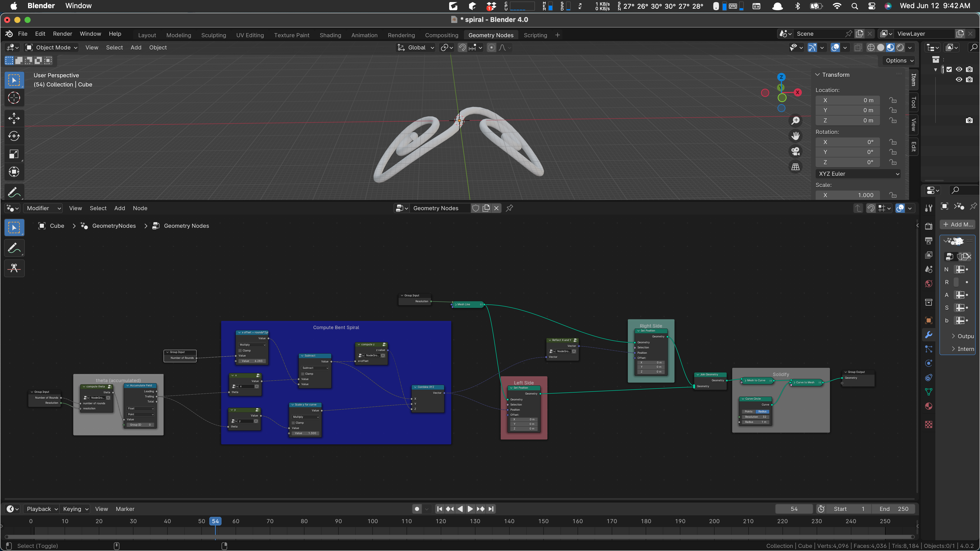Select the Annotate tool in node editor
The height and width of the screenshot is (551, 980).
15,248
